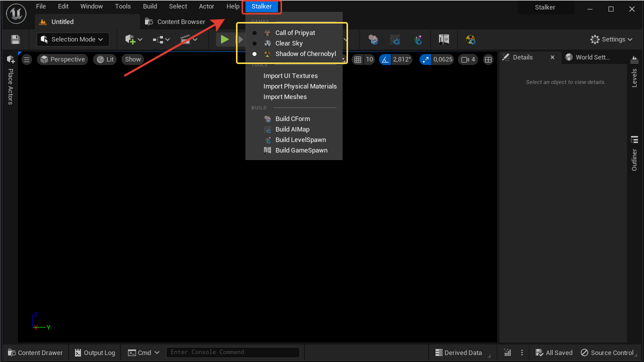Image resolution: width=644 pixels, height=362 pixels.
Task: Open the File menu
Action: point(41,6)
